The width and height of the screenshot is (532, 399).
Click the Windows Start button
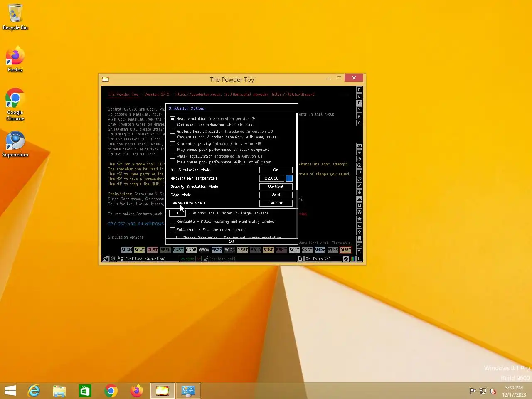[x=10, y=391]
